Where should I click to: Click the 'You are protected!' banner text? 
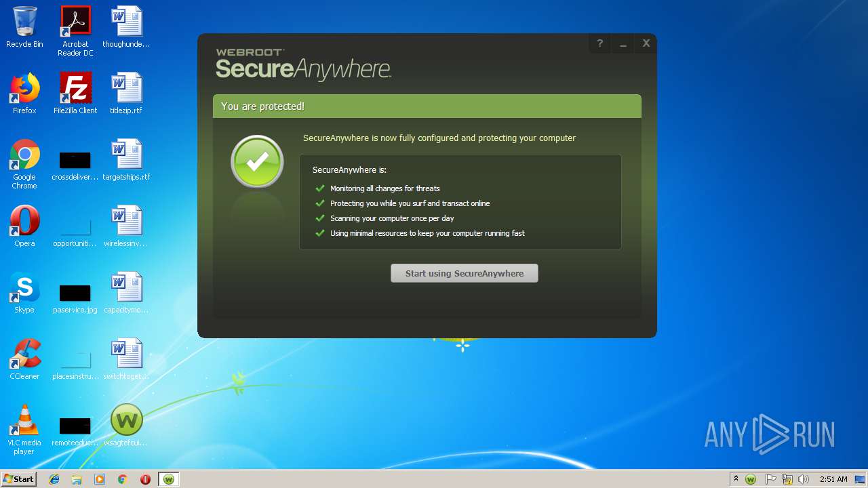point(262,106)
